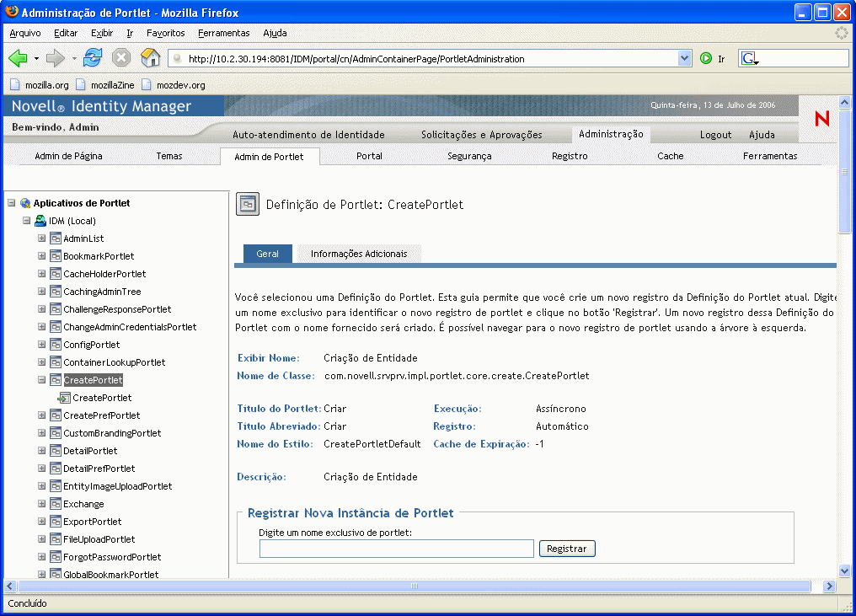The width and height of the screenshot is (856, 616).
Task: Click the vertical scrollbar down arrow
Action: click(844, 570)
